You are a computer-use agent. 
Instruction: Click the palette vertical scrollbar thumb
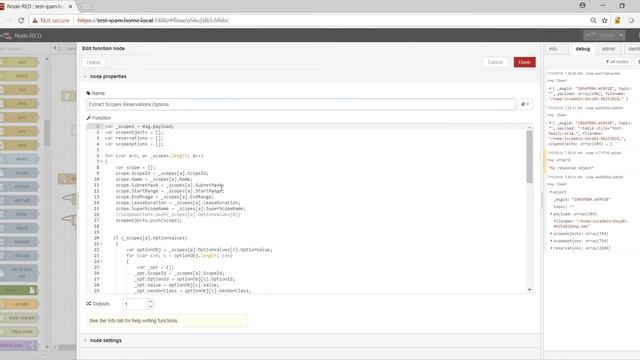pyautogui.click(x=47, y=133)
